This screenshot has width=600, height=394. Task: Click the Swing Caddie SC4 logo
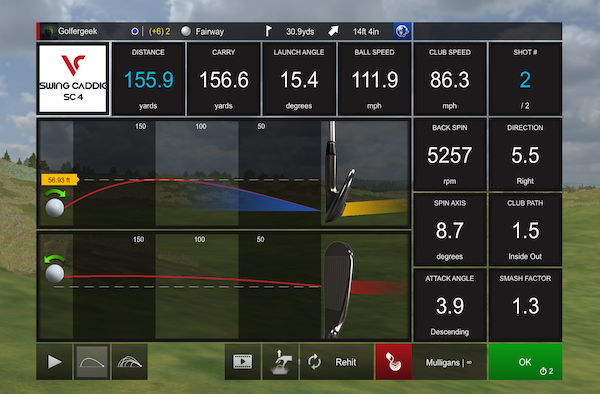(73, 79)
